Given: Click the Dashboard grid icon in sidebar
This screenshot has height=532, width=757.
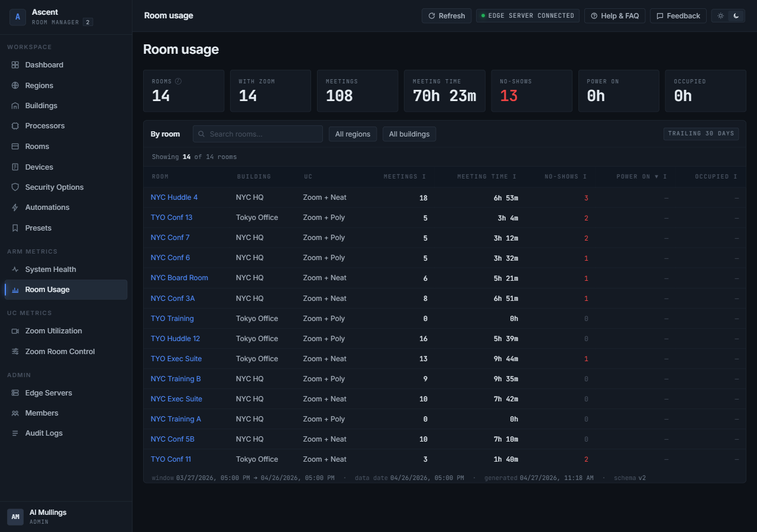Looking at the screenshot, I should tap(15, 65).
